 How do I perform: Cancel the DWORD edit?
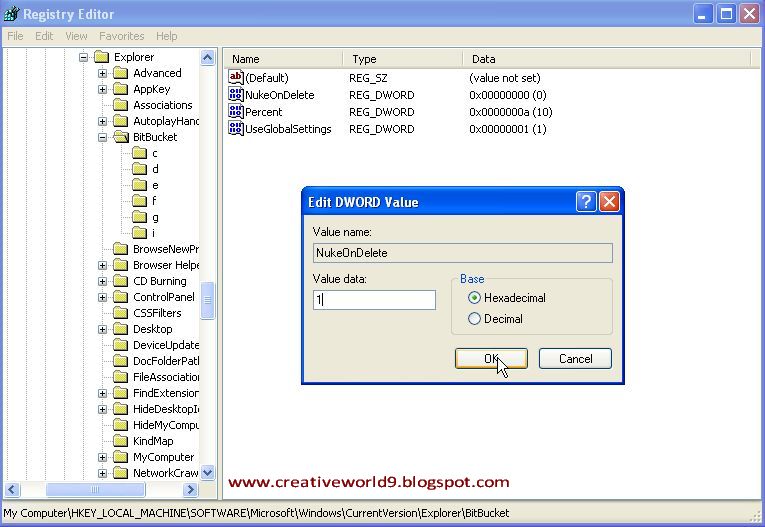click(575, 359)
